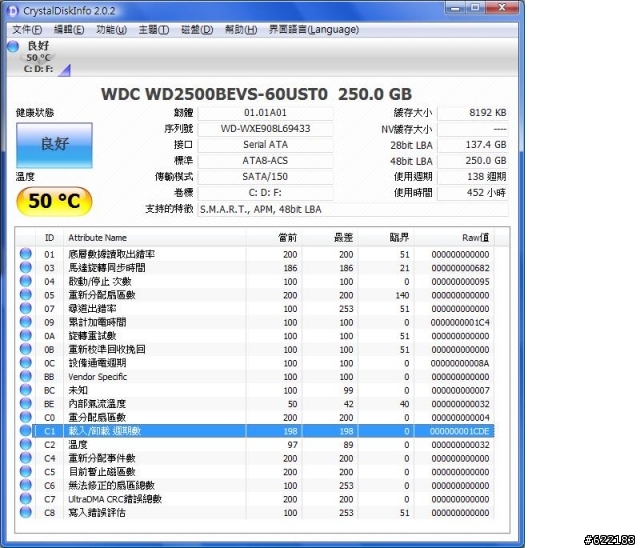The width and height of the screenshot is (640, 548).
Task: Click the interface field Serial ATA
Action: (x=265, y=145)
